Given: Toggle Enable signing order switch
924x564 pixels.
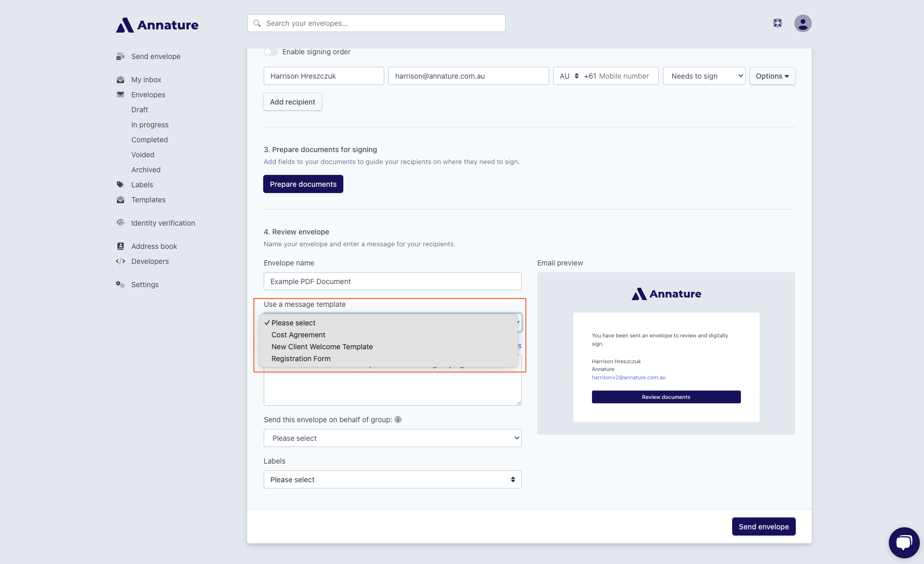Looking at the screenshot, I should pos(271,52).
